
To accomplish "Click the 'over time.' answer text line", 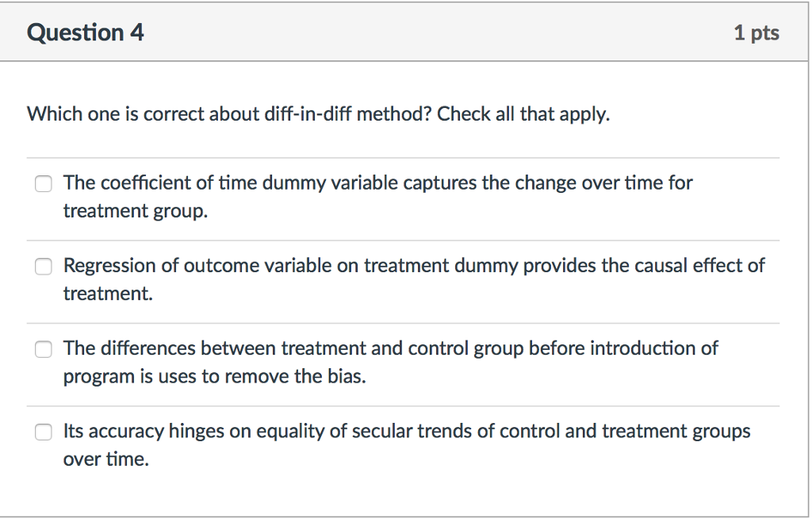I will tap(105, 459).
